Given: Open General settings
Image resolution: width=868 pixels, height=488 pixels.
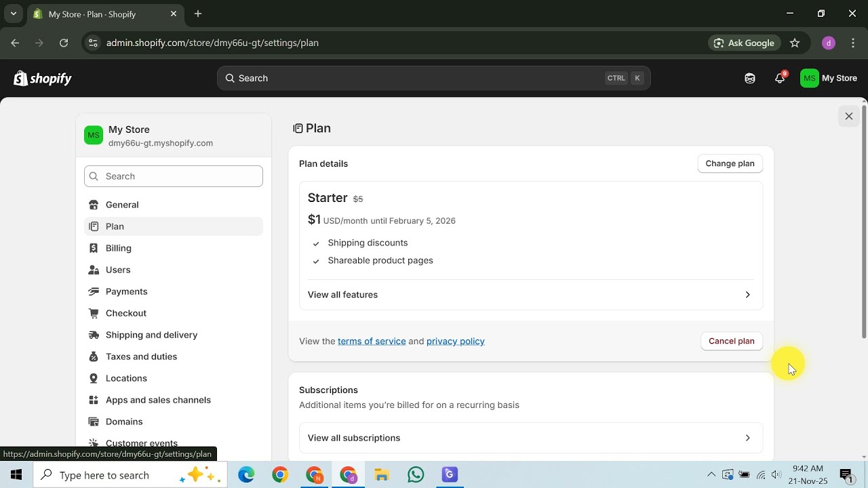Looking at the screenshot, I should [x=174, y=205].
